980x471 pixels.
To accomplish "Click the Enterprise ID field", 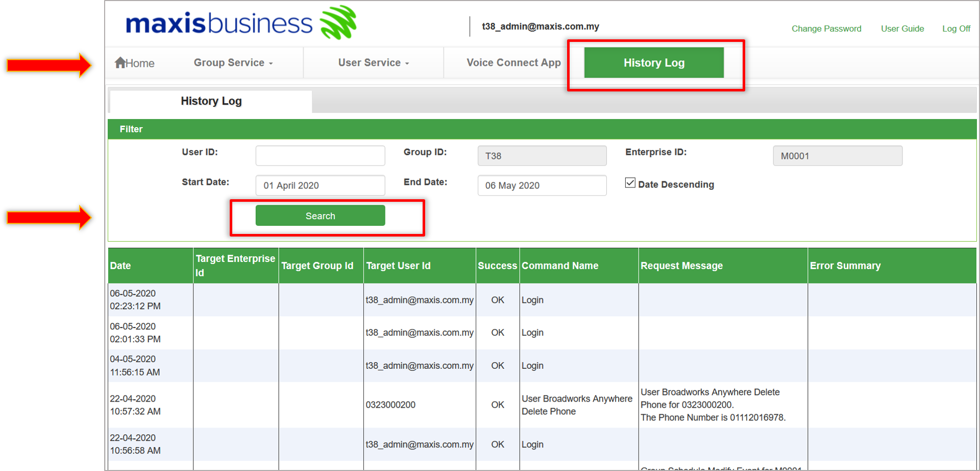I will click(x=837, y=156).
